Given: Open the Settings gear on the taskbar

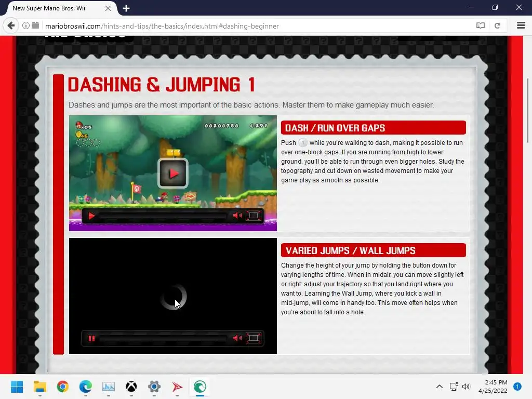Looking at the screenshot, I should pyautogui.click(x=154, y=387).
